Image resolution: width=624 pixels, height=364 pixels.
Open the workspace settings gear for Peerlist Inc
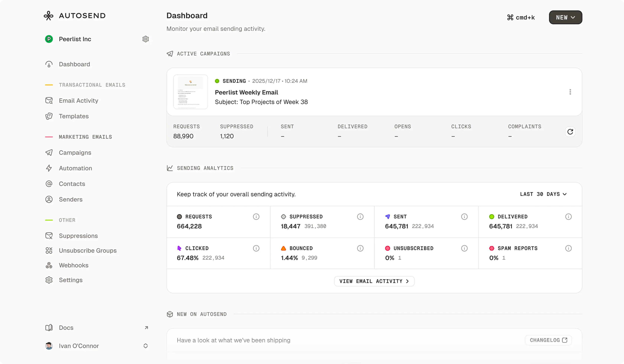point(146,39)
